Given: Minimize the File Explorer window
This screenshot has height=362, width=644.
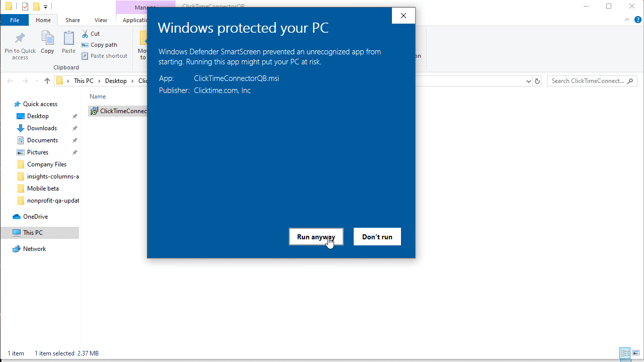Looking at the screenshot, I should [586, 7].
